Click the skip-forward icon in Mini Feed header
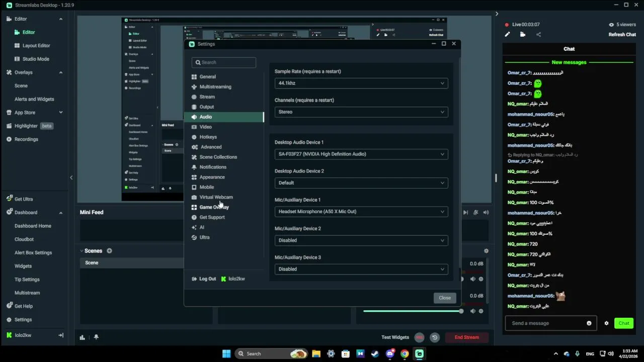Viewport: 644px width, 362px height. tap(465, 213)
